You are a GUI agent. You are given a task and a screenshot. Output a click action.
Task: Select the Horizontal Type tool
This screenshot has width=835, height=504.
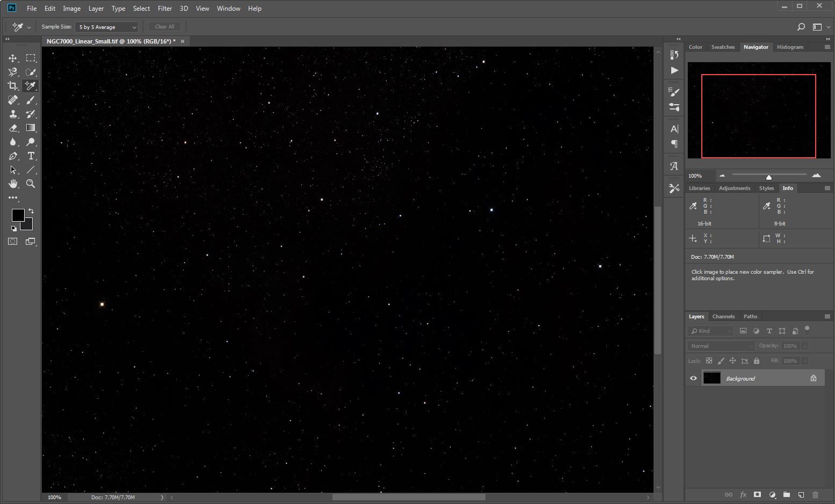tap(31, 156)
